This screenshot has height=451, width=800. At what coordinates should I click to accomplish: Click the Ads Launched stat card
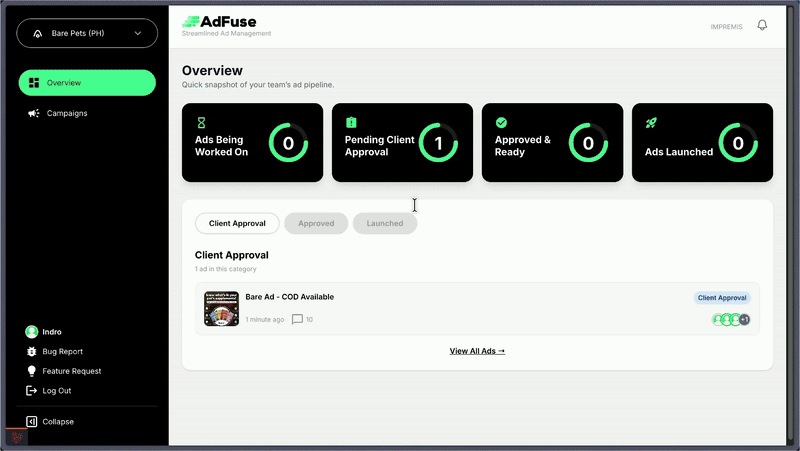pos(702,143)
